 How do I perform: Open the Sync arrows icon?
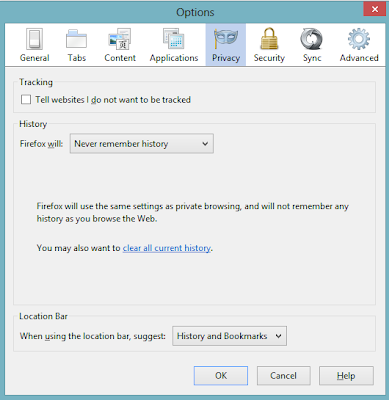[x=312, y=39]
